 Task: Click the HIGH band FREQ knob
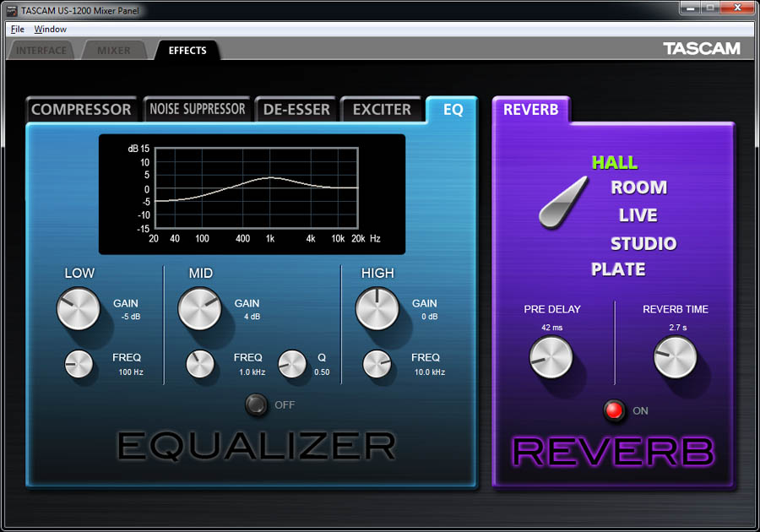click(x=377, y=364)
